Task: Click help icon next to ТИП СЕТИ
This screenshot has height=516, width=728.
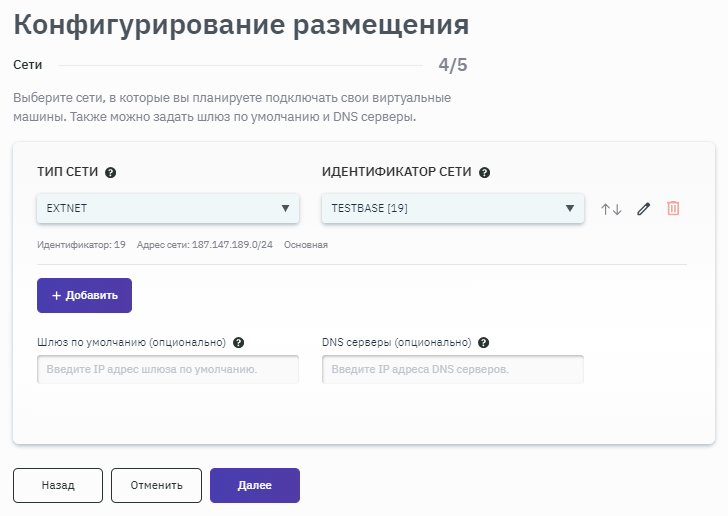Action: (111, 172)
